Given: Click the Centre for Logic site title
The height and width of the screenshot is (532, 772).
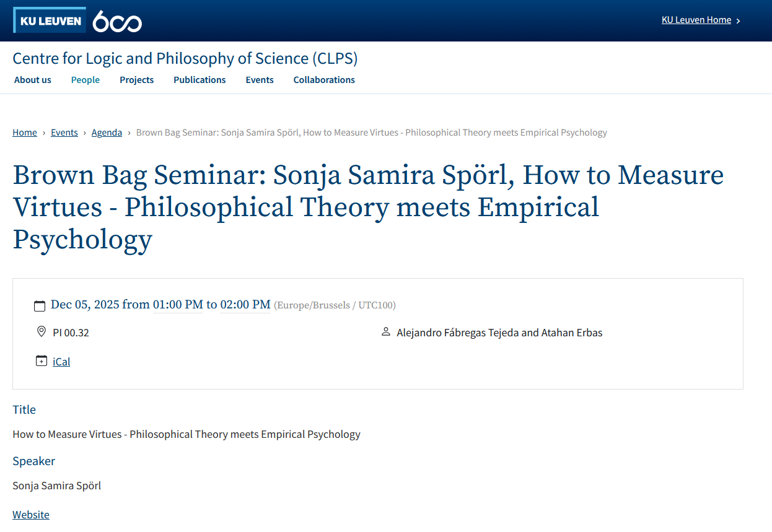Looking at the screenshot, I should tap(185, 59).
